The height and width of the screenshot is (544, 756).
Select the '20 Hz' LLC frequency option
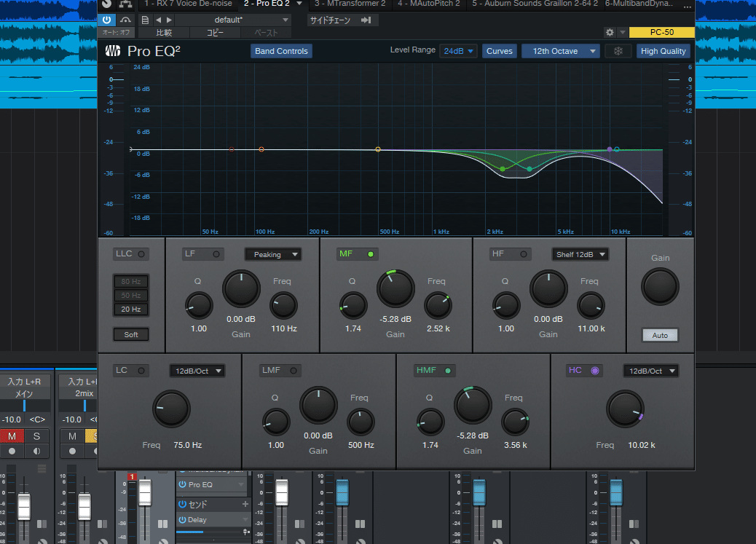tap(131, 309)
